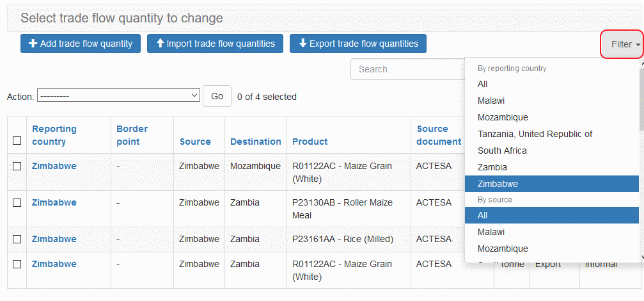Click the Add trade flow quantity button
644x301 pixels.
coord(81,44)
